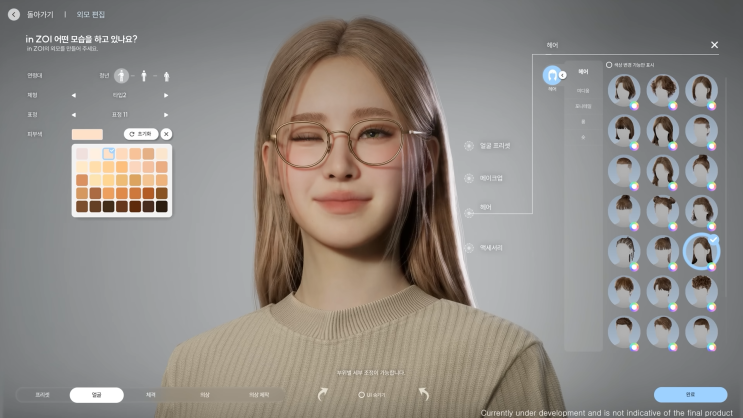Click the 액세서리 label
Screen dimensions: 743x418
click(x=491, y=247)
